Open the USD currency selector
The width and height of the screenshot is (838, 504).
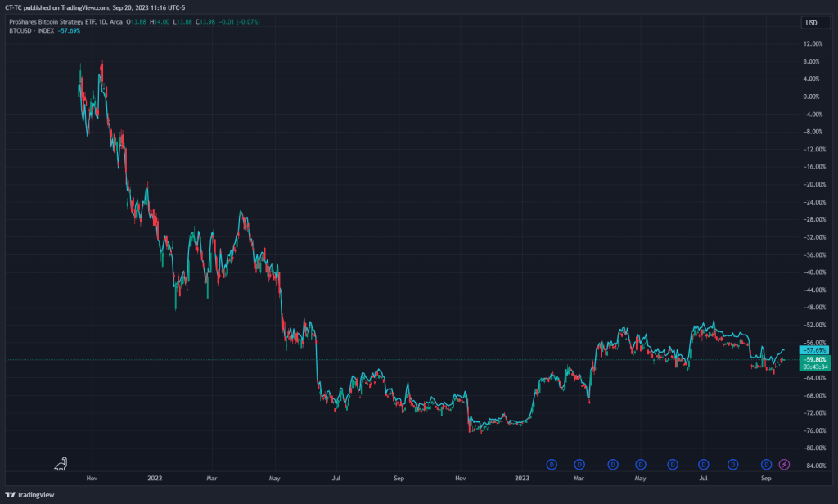[x=812, y=22]
